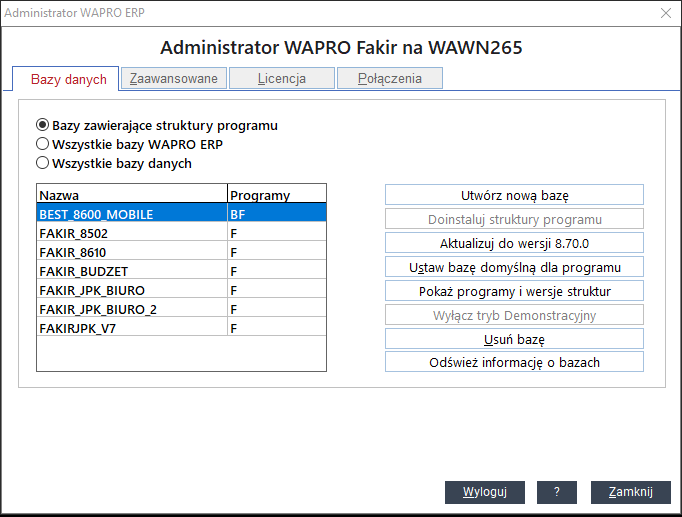Click 'Wyłącz tryb Demonstracyjny' button
Image resolution: width=682 pixels, height=517 pixels.
click(514, 314)
